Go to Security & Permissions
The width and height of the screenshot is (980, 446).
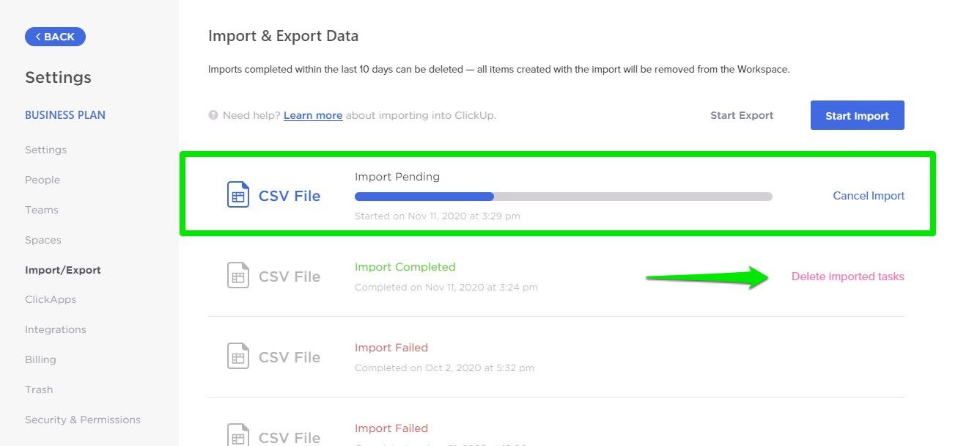click(x=83, y=420)
